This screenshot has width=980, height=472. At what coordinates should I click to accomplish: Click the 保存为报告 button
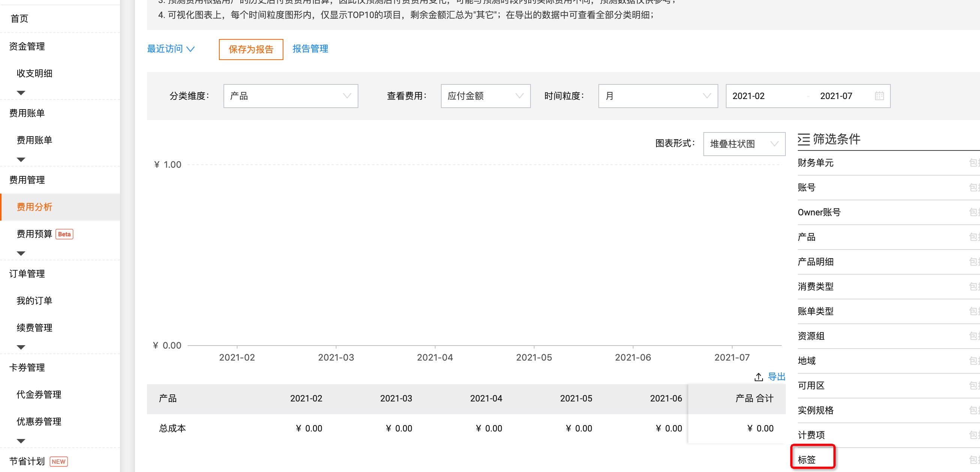(x=251, y=49)
